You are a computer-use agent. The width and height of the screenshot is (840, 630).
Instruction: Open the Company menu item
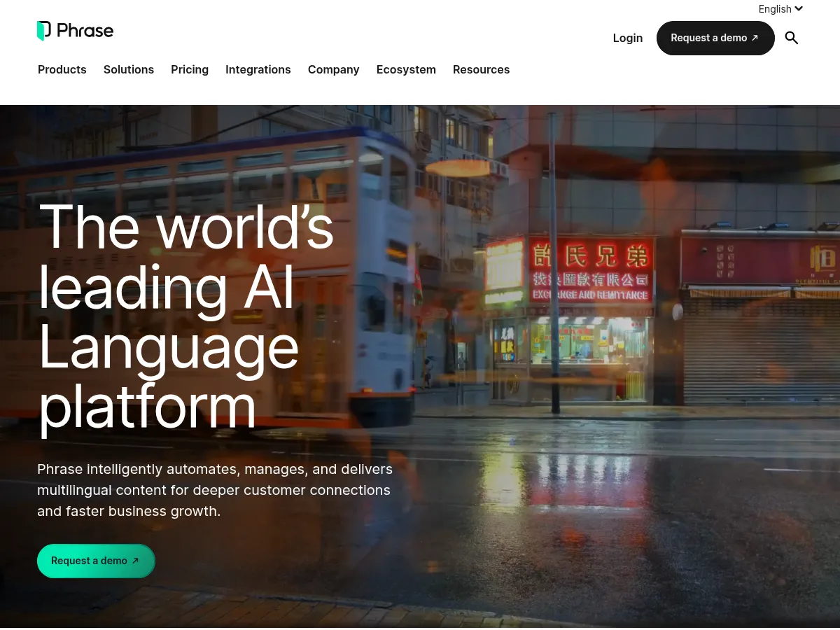(x=333, y=69)
